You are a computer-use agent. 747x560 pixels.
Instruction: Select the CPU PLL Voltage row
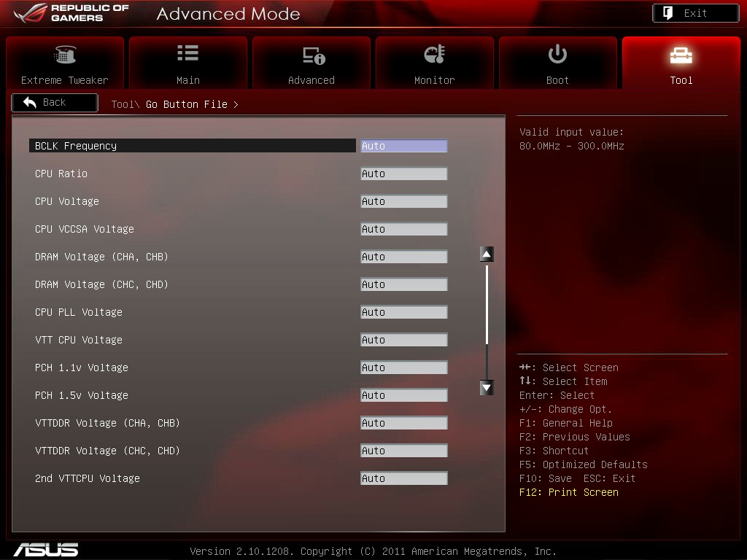(239, 312)
